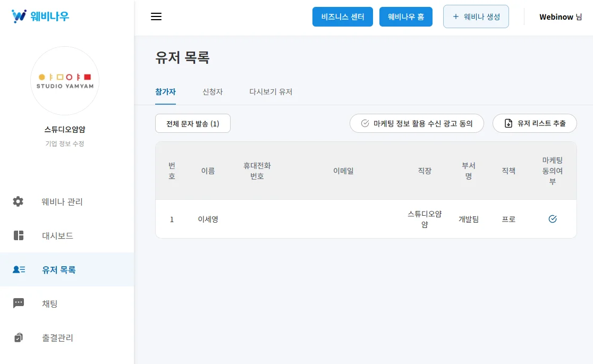The width and height of the screenshot is (593, 364).
Task: Select the user list person icon
Action: click(x=19, y=270)
